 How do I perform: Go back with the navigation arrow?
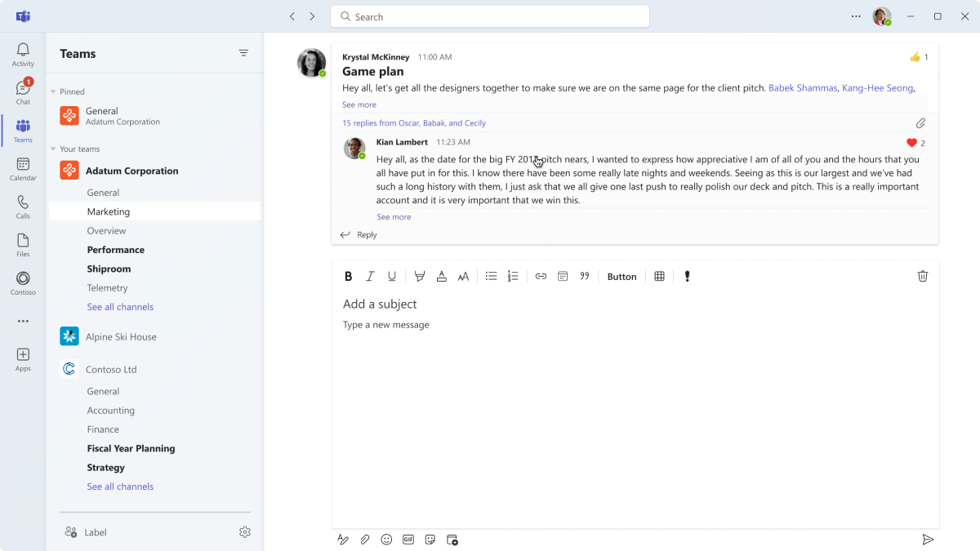(292, 16)
